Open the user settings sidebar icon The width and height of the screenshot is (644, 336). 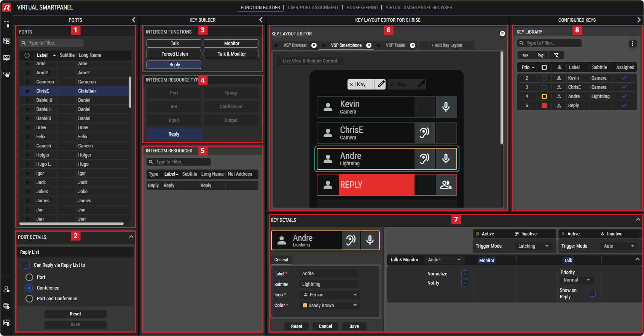click(x=6, y=289)
